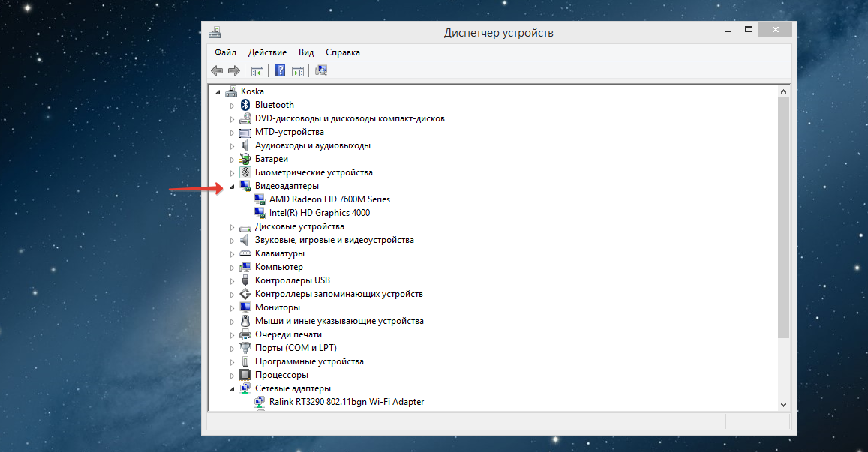Click the Back arrow in the toolbar

217,71
